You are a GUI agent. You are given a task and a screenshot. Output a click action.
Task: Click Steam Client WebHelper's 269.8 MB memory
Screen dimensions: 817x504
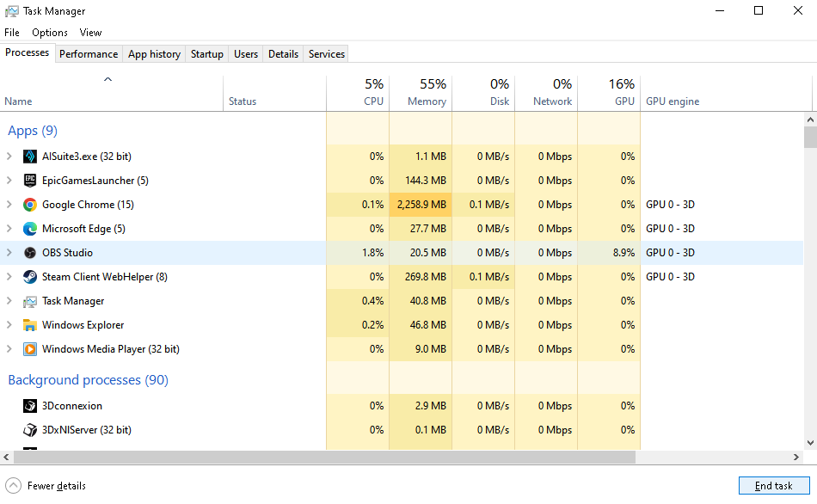(x=425, y=277)
